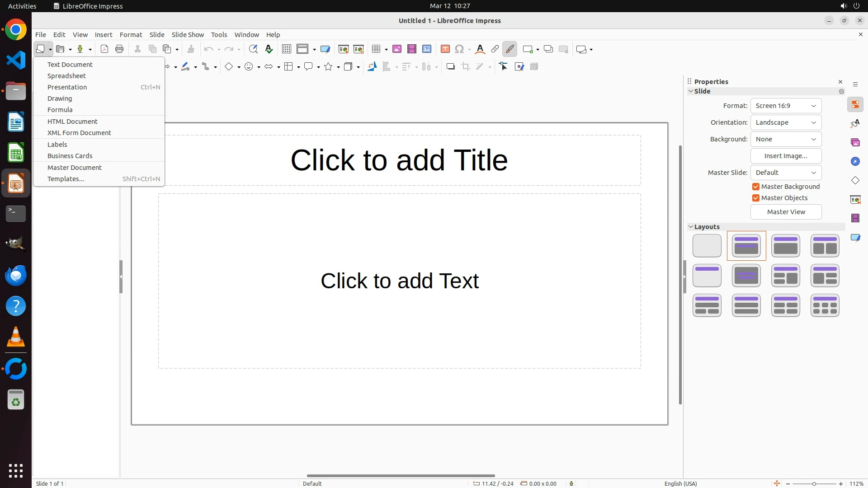Open Fontwork text insertion tool
The height and width of the screenshot is (488, 868).
point(480,49)
